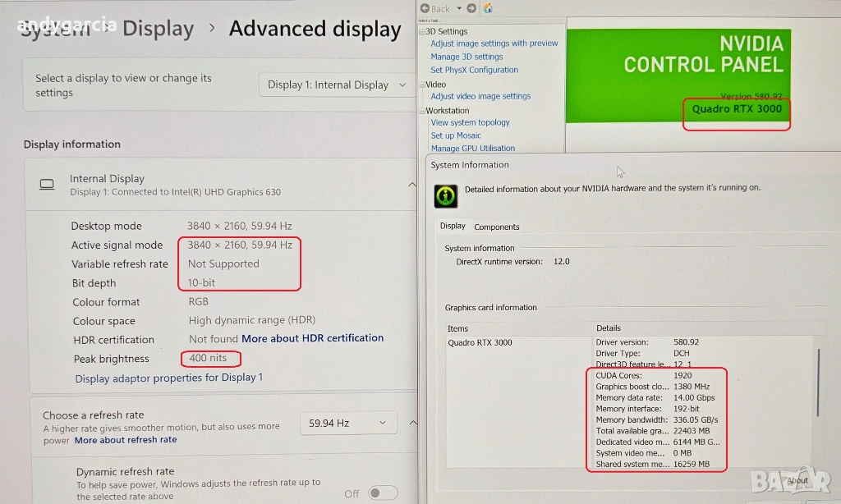Click the Forward arrow in NVIDIA toolbar
This screenshot has width=841, height=504.
[x=471, y=8]
